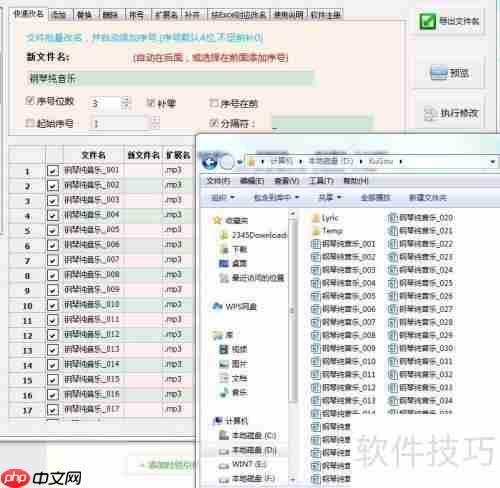500x488 pixels.
Task: Switch to the 删除 (Delete) tab
Action: click(x=110, y=15)
